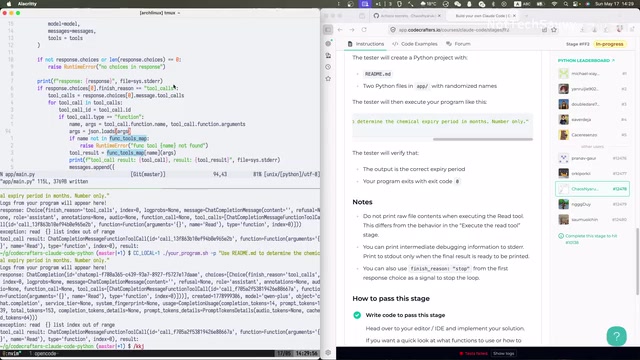The width and height of the screenshot is (640, 360).
Task: Click Caceresenzo's avatar thumbnail
Action: pos(564,135)
